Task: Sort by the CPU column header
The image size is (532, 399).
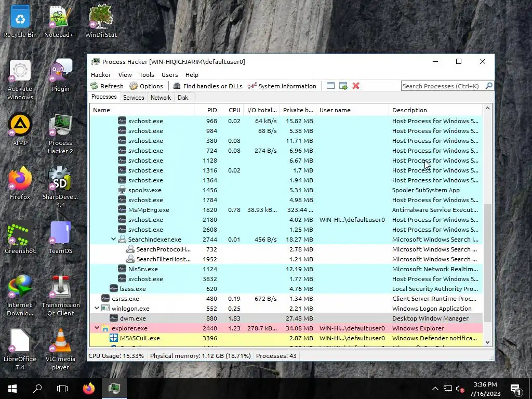Action: [233, 110]
